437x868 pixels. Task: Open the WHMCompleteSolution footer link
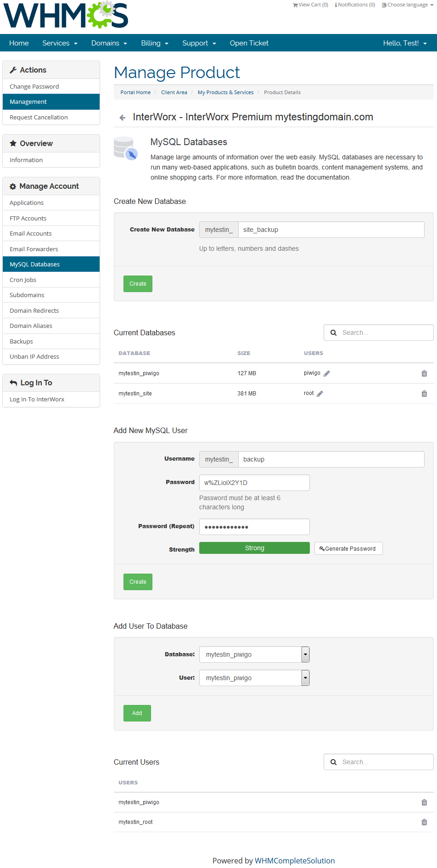point(295,861)
